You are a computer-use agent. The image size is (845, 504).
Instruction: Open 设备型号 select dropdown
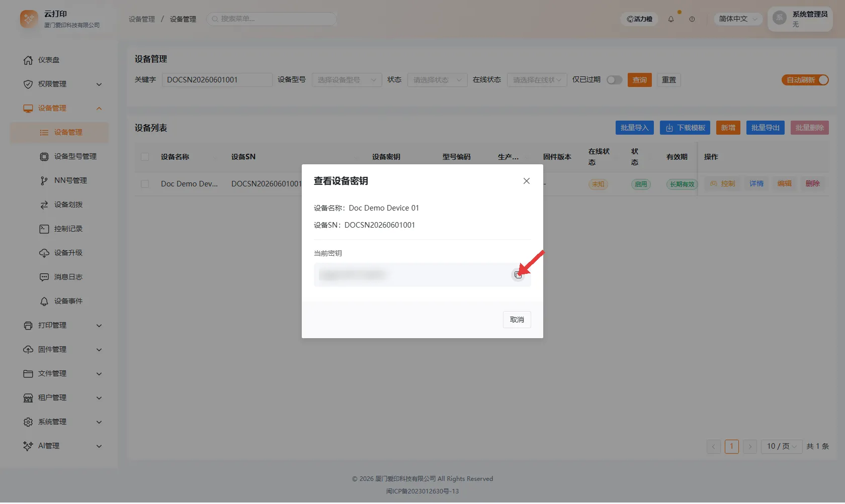point(347,80)
